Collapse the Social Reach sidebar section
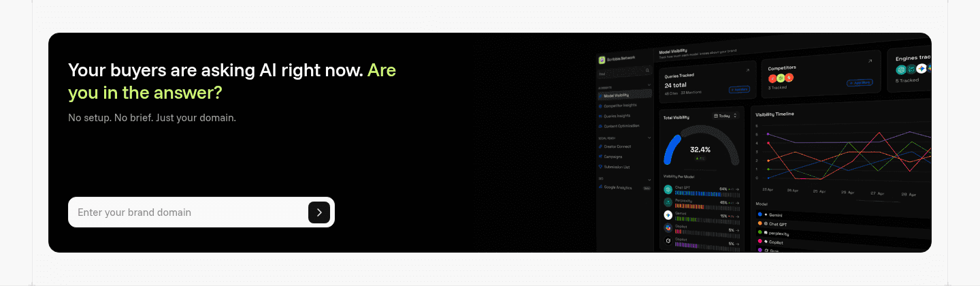The height and width of the screenshot is (286, 980). coord(649,138)
